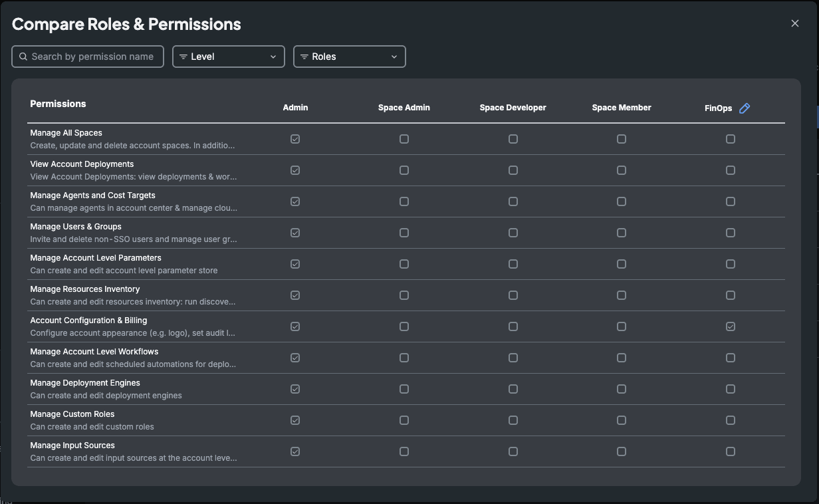This screenshot has height=504, width=819.
Task: Select Manage Account Level Parameters permission name
Action: click(96, 258)
